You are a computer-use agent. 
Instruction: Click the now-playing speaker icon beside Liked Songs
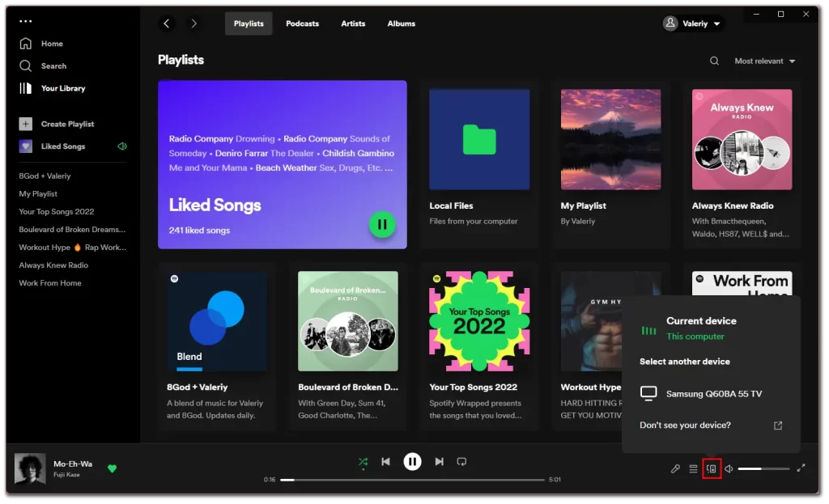pos(122,146)
